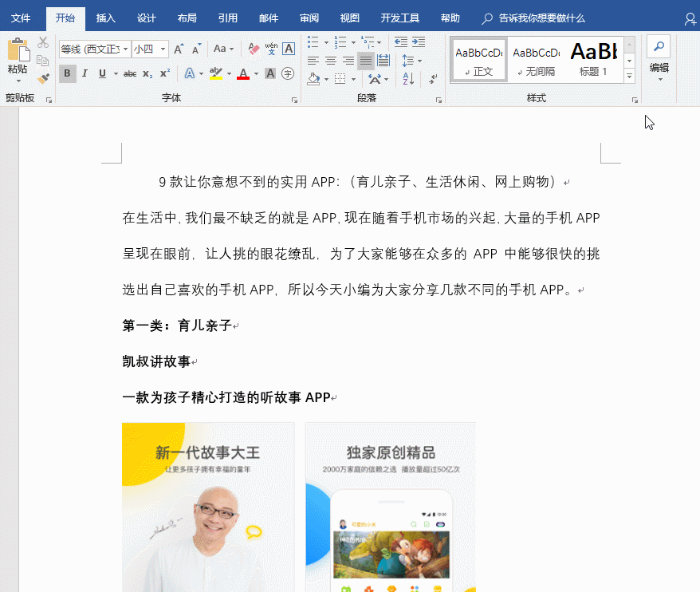Apply yellow text highlight color
700x592 pixels.
point(218,74)
